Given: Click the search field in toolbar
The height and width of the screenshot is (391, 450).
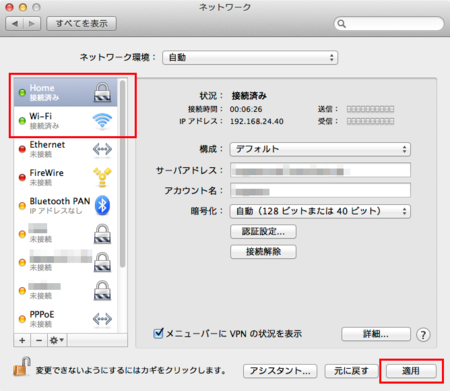Looking at the screenshot, I should pos(389,24).
